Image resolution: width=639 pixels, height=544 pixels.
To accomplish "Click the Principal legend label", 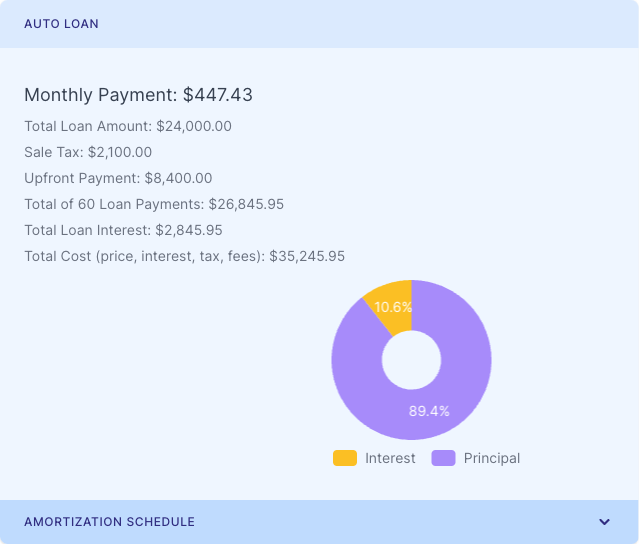I will [x=492, y=458].
